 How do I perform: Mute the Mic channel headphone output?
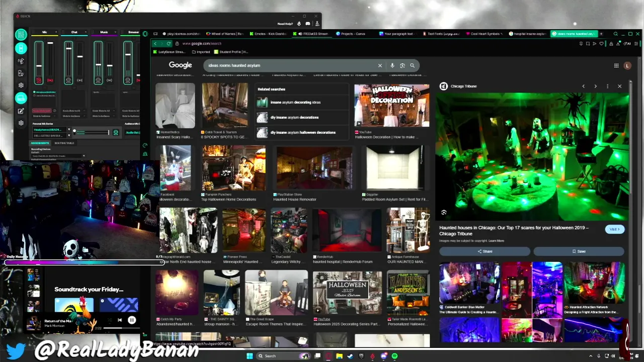(x=39, y=80)
